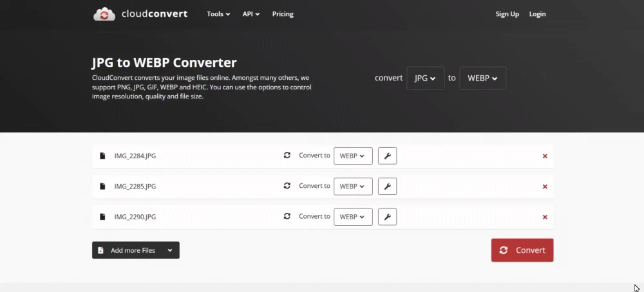Click the file icon next to IMG_2285.JPG
644x292 pixels.
pyautogui.click(x=102, y=186)
